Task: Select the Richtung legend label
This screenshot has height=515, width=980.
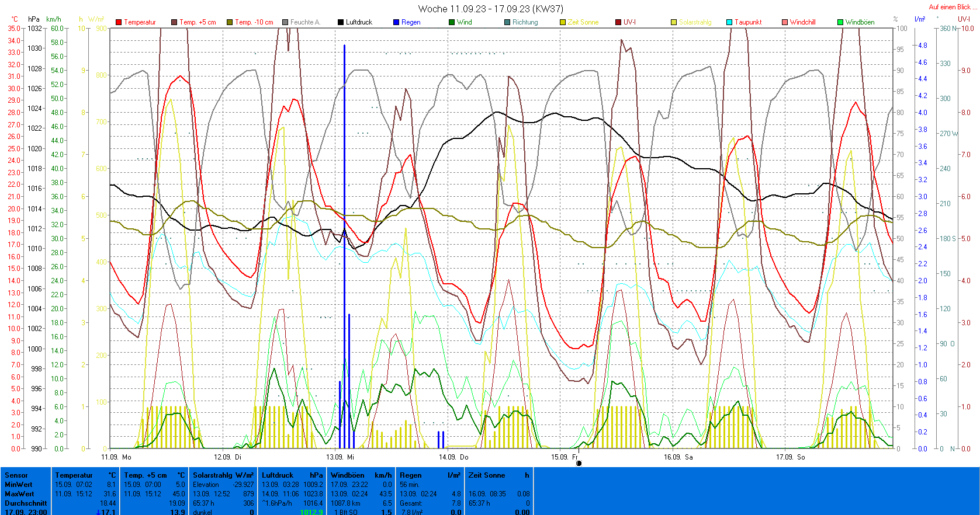Action: coord(525,22)
